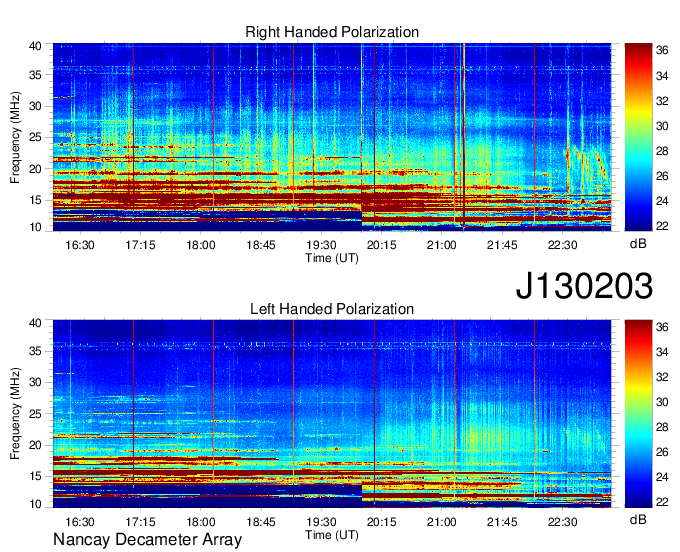The height and width of the screenshot is (552, 680).
Task: Click the 26 label on top colorbar
Action: (x=662, y=176)
